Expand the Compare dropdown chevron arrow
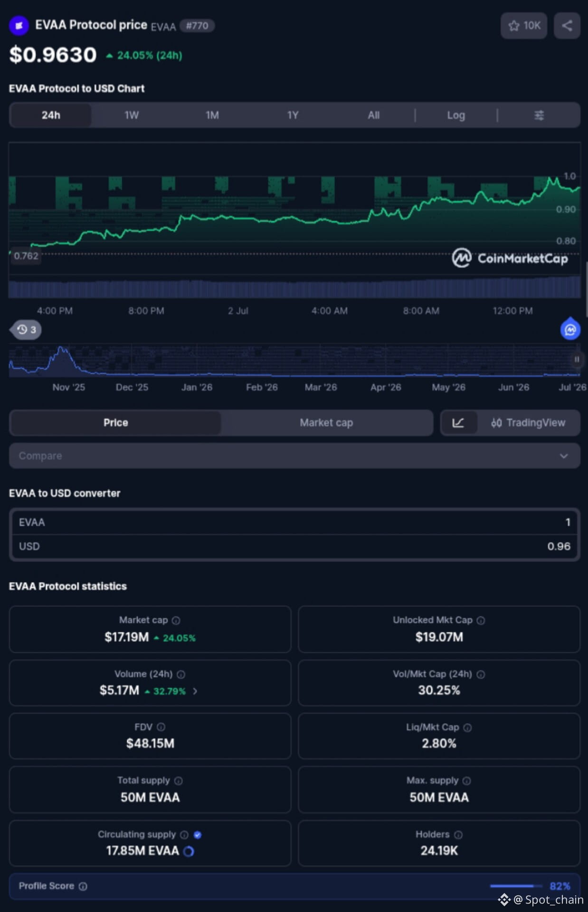588x912 pixels. (564, 456)
